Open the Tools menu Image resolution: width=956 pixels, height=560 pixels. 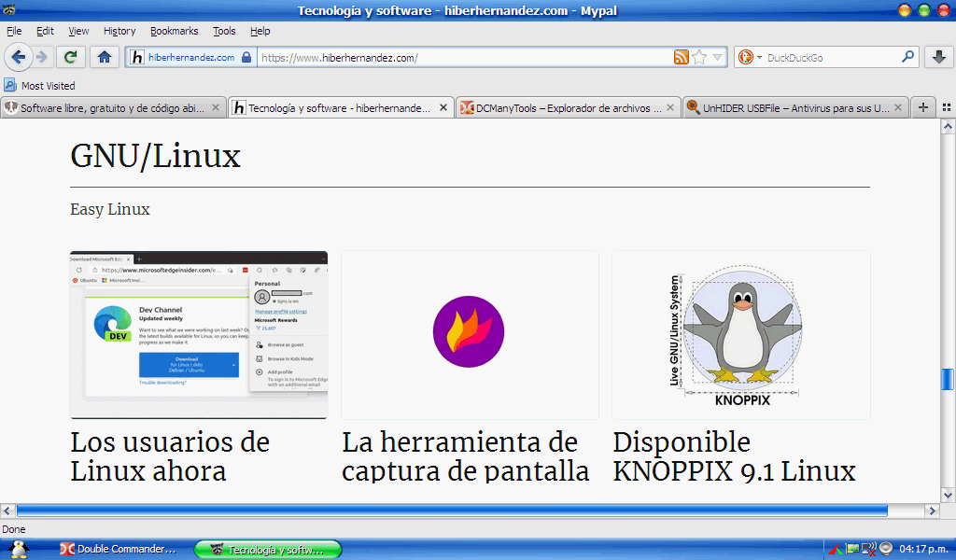click(x=224, y=31)
